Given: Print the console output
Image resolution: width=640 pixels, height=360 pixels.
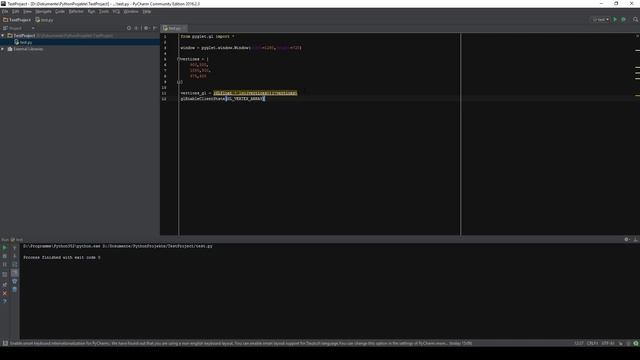Looking at the screenshot, I should (15, 281).
